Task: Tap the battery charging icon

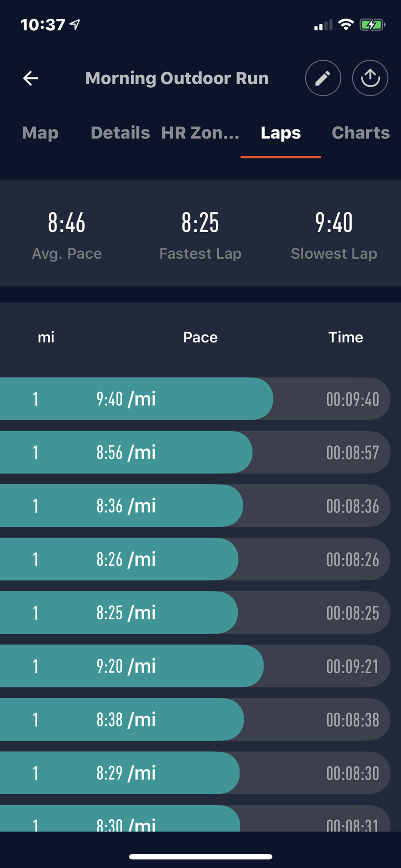Action: click(372, 25)
